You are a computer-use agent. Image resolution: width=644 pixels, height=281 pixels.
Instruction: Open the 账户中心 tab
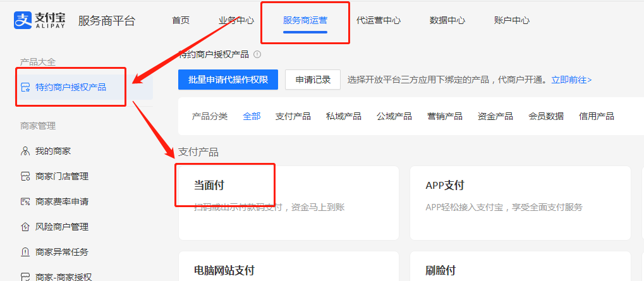pyautogui.click(x=512, y=20)
